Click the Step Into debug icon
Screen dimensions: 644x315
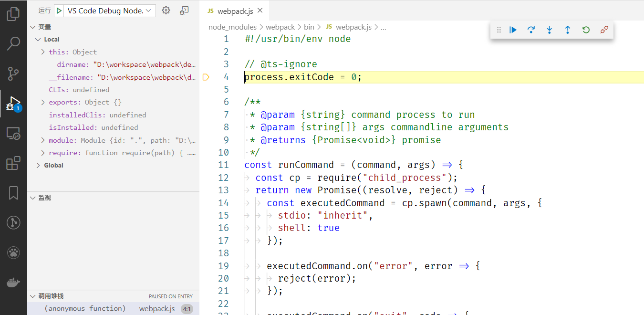pyautogui.click(x=549, y=30)
